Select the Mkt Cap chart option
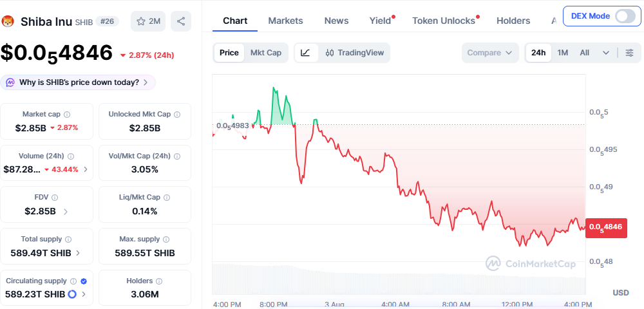644x309 pixels. pos(266,53)
